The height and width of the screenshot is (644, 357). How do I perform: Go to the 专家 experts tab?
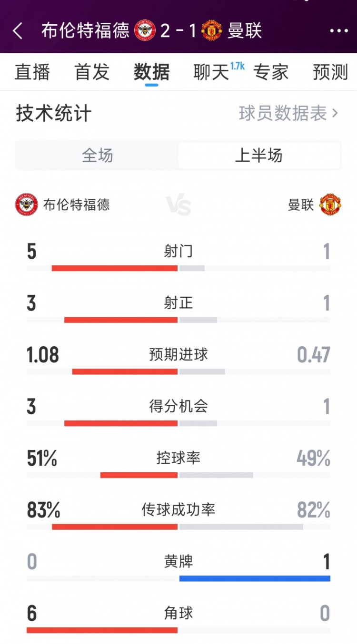[271, 72]
